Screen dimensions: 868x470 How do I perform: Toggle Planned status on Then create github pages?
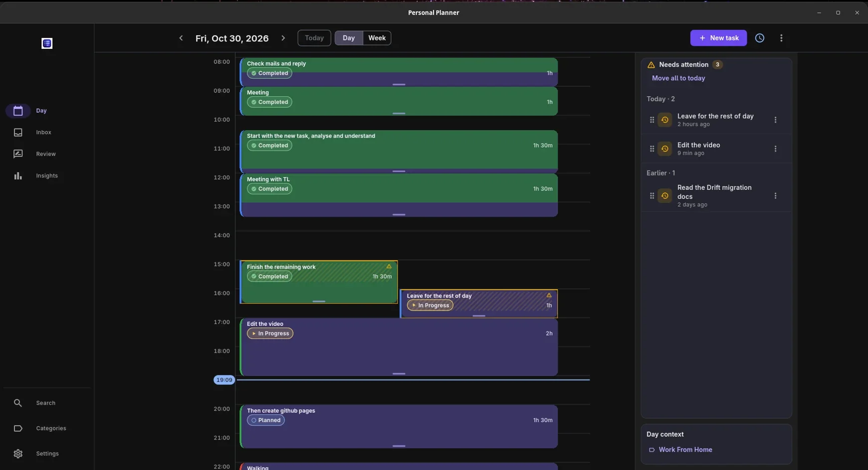pos(266,420)
